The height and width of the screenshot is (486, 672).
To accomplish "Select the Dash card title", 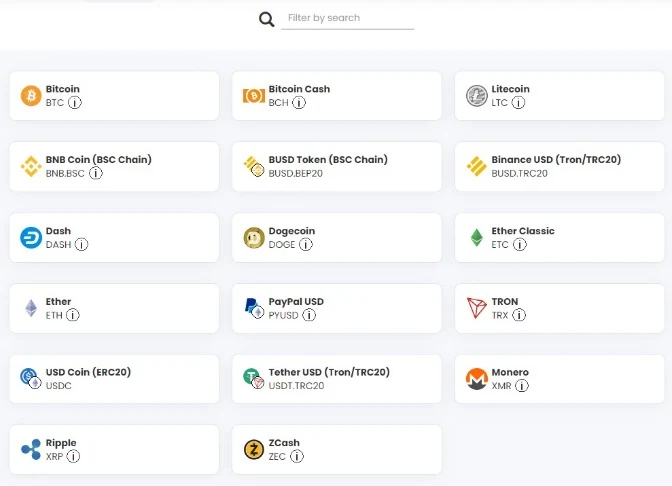I will (58, 231).
